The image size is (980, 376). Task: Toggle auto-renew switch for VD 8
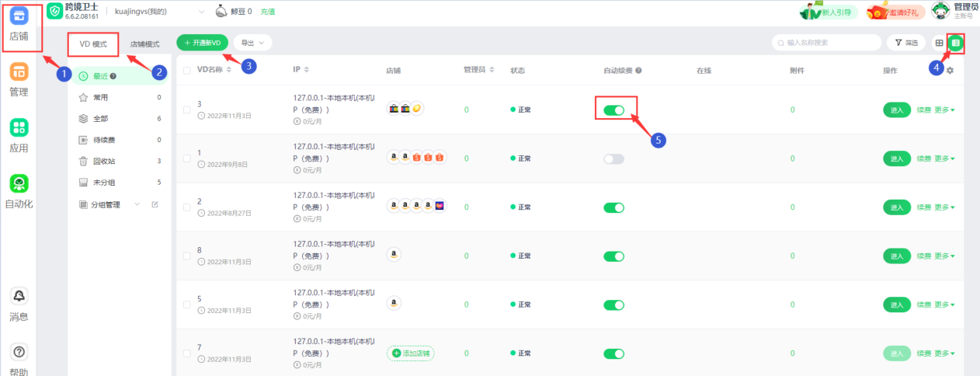[x=614, y=256]
